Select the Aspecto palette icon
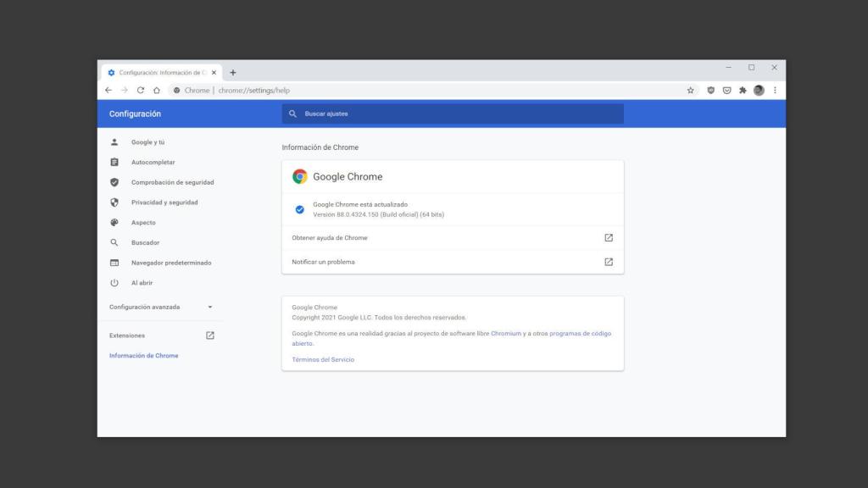868x488 pixels. tap(116, 222)
